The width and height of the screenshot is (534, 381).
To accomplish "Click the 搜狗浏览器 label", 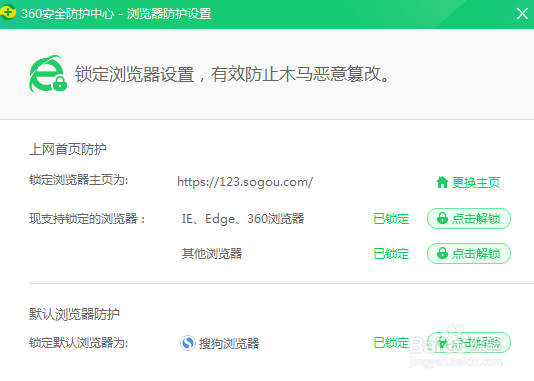I will [x=229, y=343].
